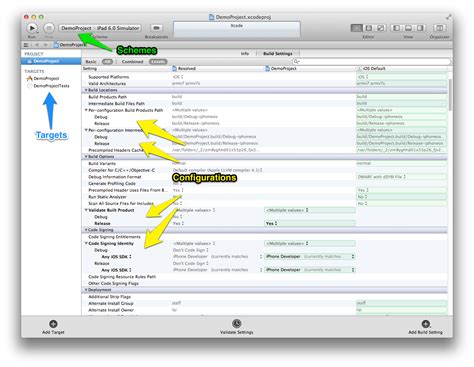This screenshot has height=367, width=474.
Task: Collapse the Code Signing section
Action: click(86, 230)
